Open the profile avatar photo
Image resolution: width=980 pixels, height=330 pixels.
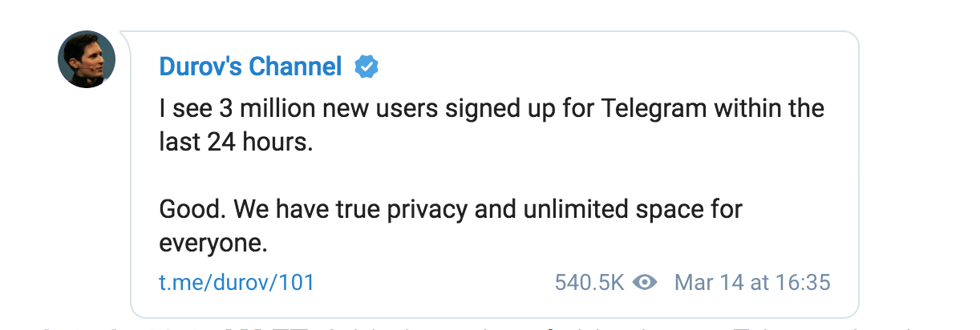(87, 59)
